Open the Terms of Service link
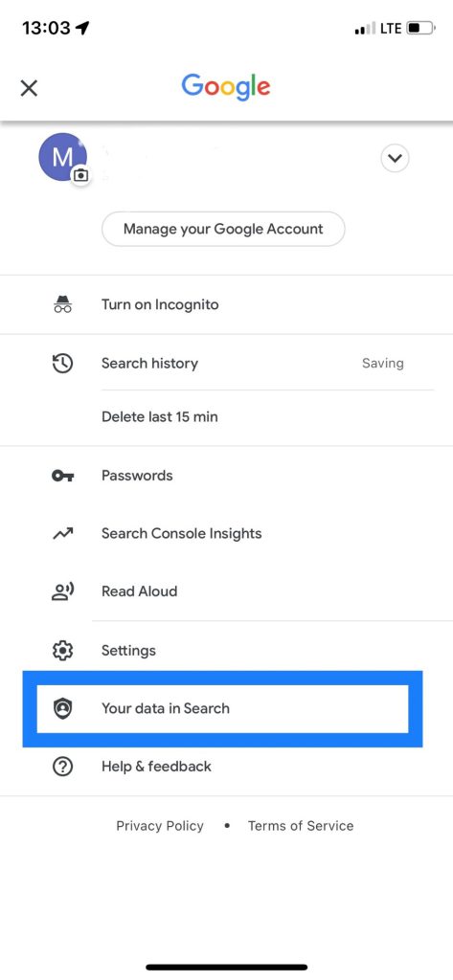453x980 pixels. (x=301, y=826)
